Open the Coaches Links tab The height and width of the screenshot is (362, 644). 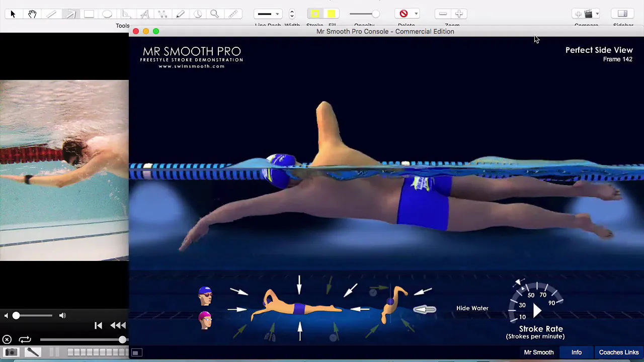(x=619, y=352)
